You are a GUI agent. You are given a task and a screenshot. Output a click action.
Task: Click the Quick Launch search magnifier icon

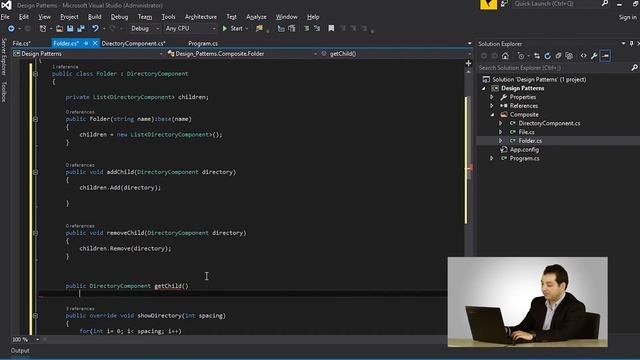point(605,4)
